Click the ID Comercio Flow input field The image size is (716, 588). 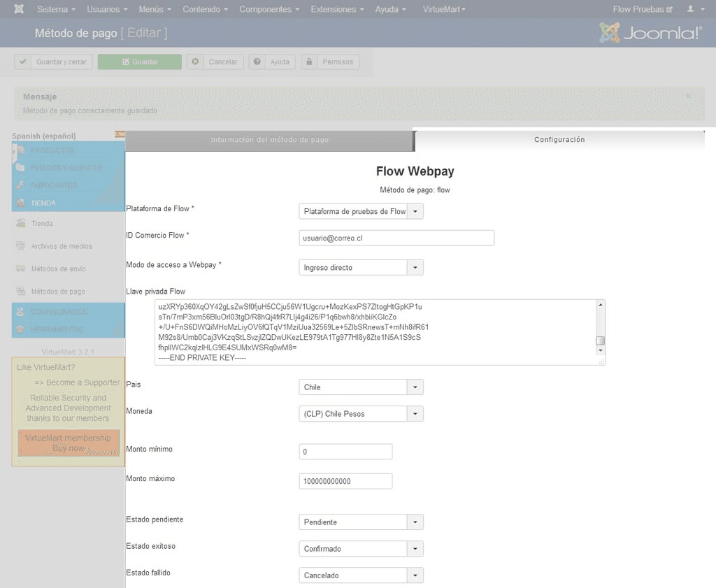[x=396, y=238]
